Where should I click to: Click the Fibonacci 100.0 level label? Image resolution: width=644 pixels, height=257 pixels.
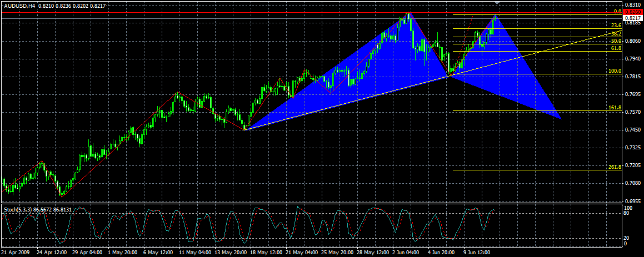[x=615, y=71]
